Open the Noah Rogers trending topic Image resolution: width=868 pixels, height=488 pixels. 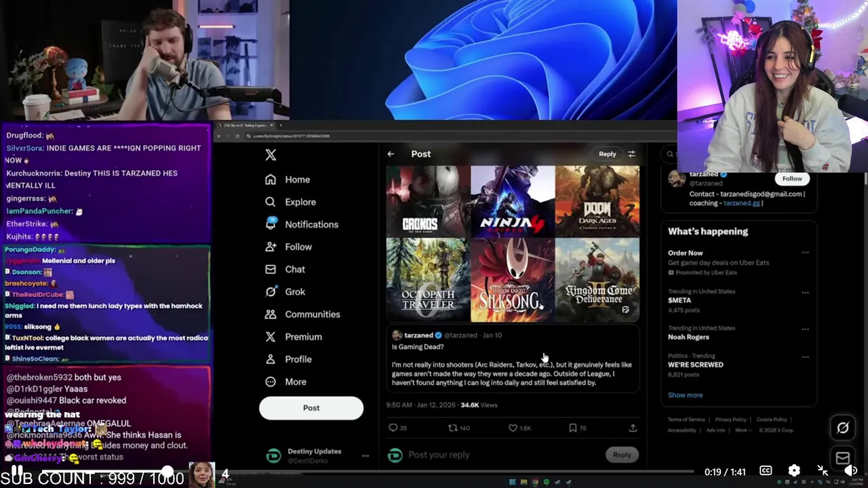click(688, 337)
